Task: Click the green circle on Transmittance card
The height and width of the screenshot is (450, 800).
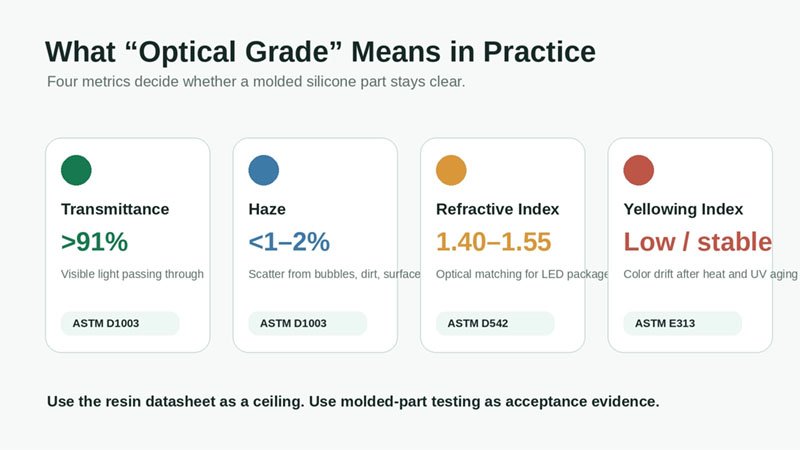Action: (x=76, y=170)
